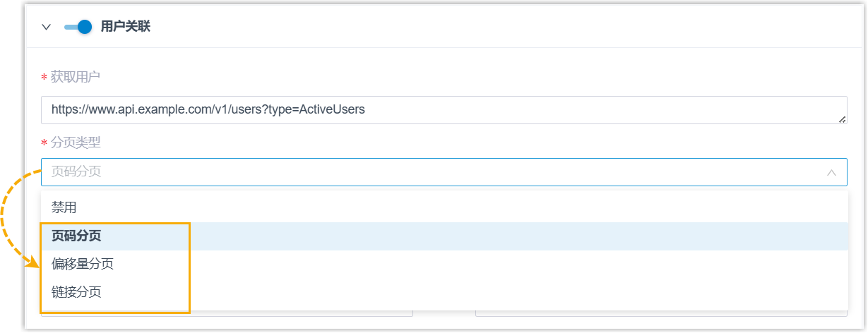Viewport: 868px width, 333px height.
Task: Click the 分页类型 field label
Action: 76,143
